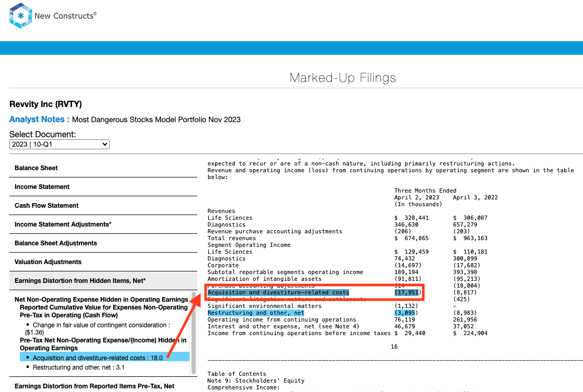Viewport: 583px width, 392px height.
Task: Click 'Most Dangerous Stocks Model Portfolio Nov 2023' text
Action: [x=156, y=120]
